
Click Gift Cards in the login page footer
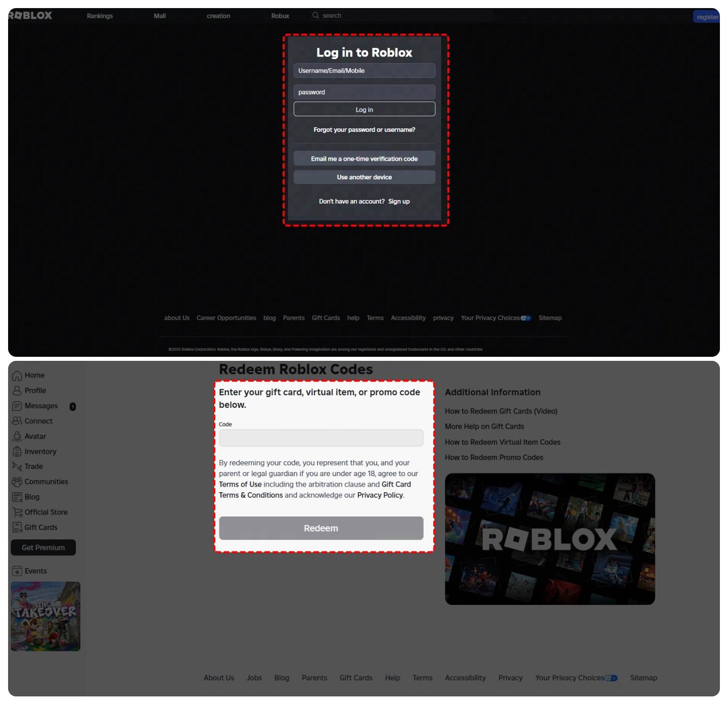pyautogui.click(x=326, y=318)
